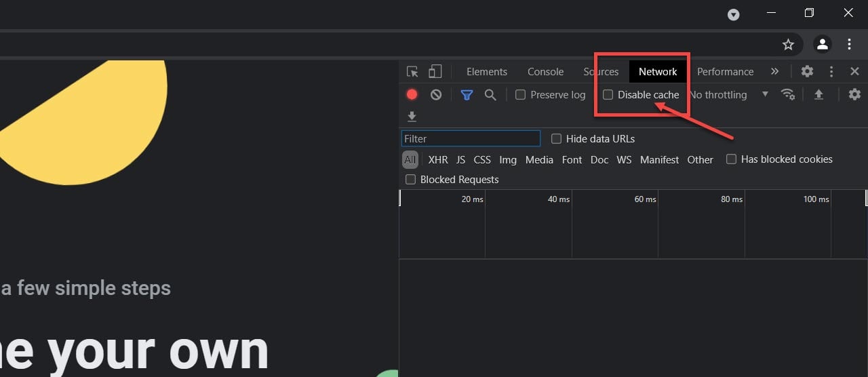
Task: Switch to the Elements tab
Action: (487, 72)
